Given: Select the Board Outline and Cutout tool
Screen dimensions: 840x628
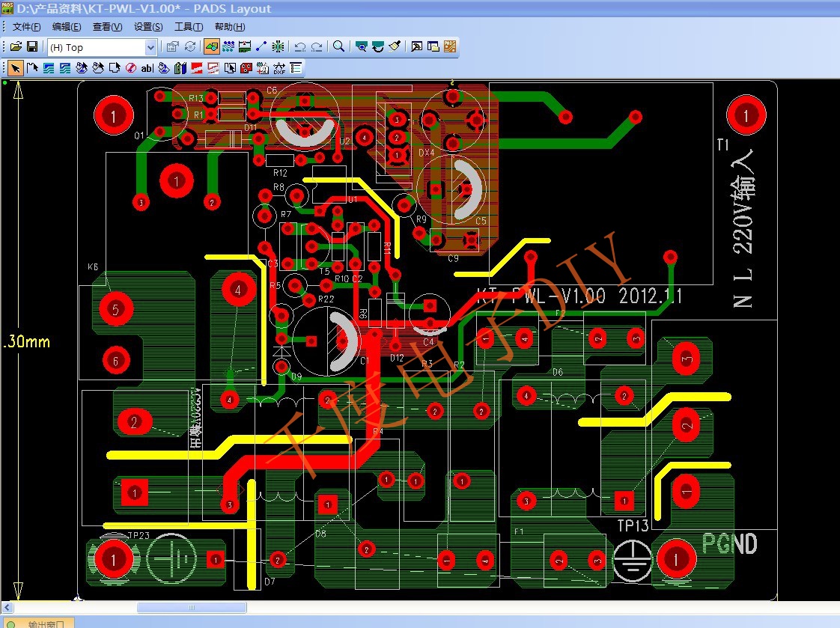Looking at the screenshot, I should [115, 68].
